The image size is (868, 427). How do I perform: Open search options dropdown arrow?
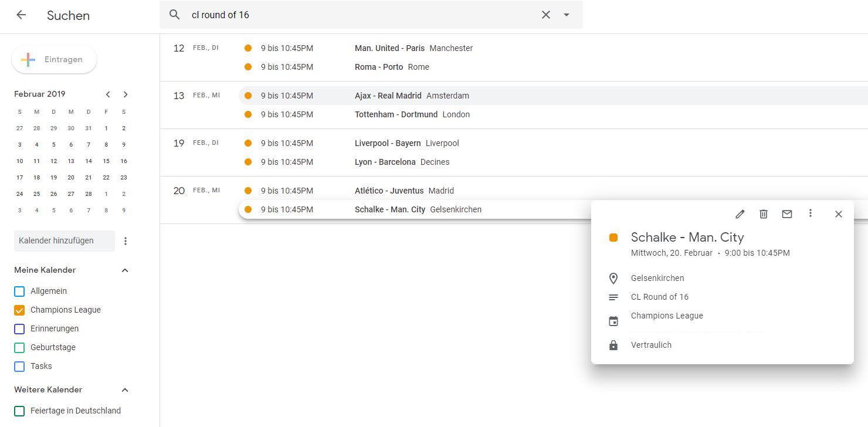point(567,15)
